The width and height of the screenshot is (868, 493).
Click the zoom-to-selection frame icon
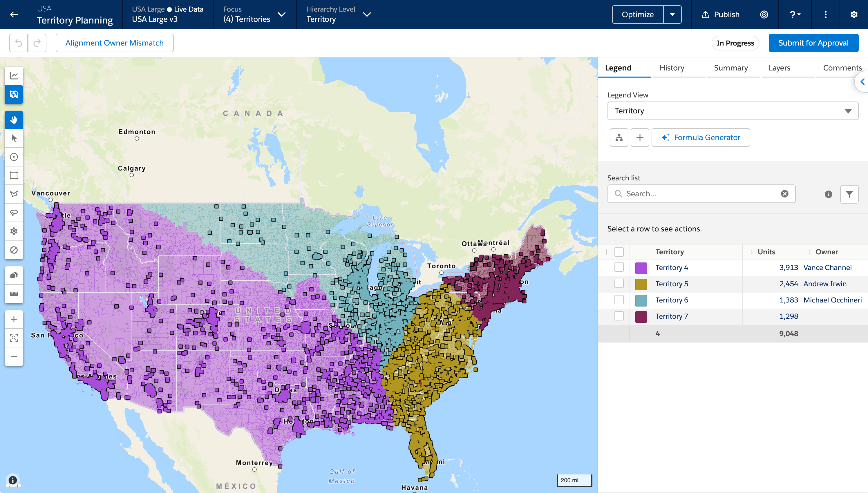pyautogui.click(x=14, y=338)
